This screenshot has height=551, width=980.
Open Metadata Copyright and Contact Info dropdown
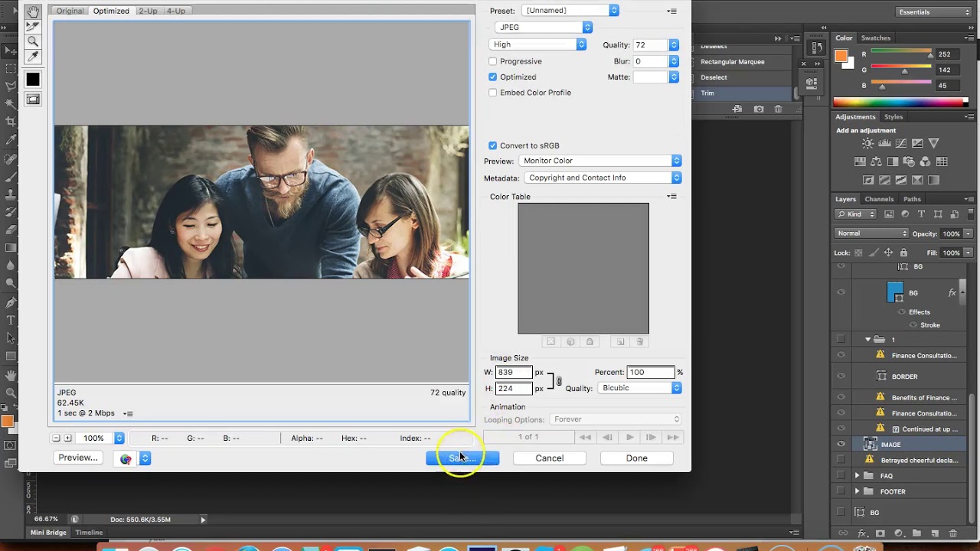pyautogui.click(x=602, y=178)
